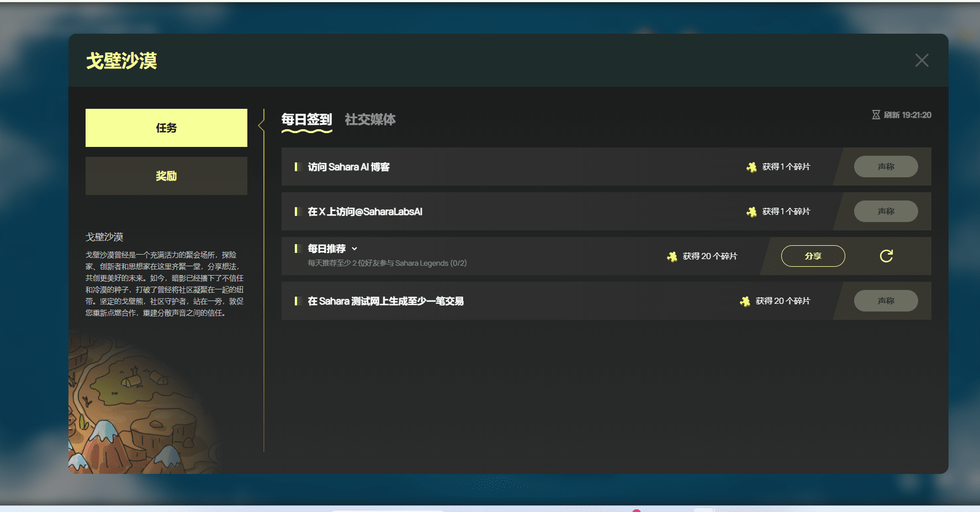Click the shard icon in 每日推荐 row
Screen dimensions: 980x512
pyautogui.click(x=672, y=256)
